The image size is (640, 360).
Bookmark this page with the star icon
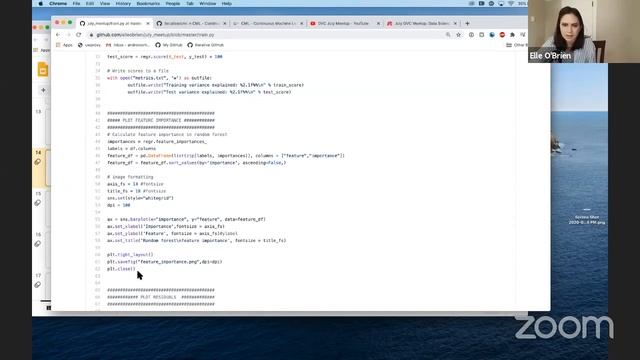[459, 35]
